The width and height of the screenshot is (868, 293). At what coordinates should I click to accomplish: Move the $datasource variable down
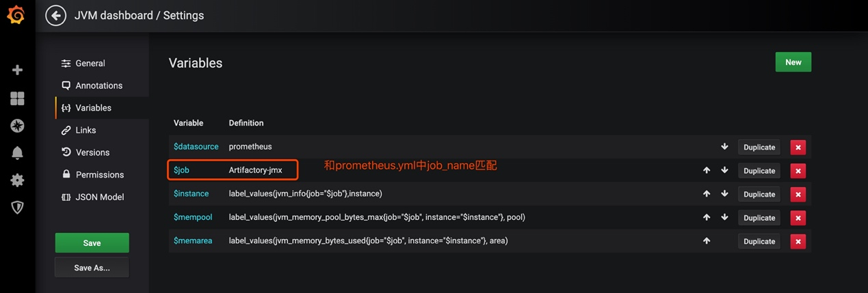(724, 147)
